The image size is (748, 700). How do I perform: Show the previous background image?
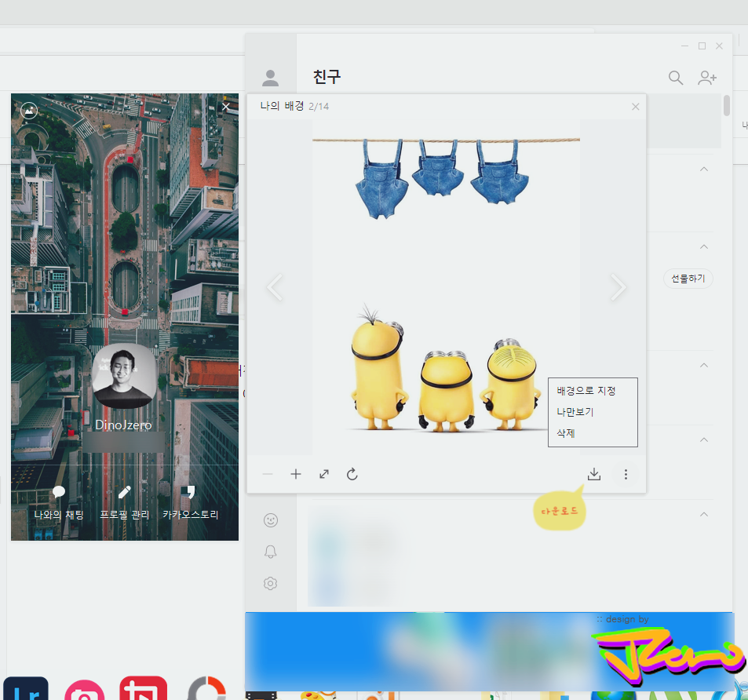click(x=275, y=287)
